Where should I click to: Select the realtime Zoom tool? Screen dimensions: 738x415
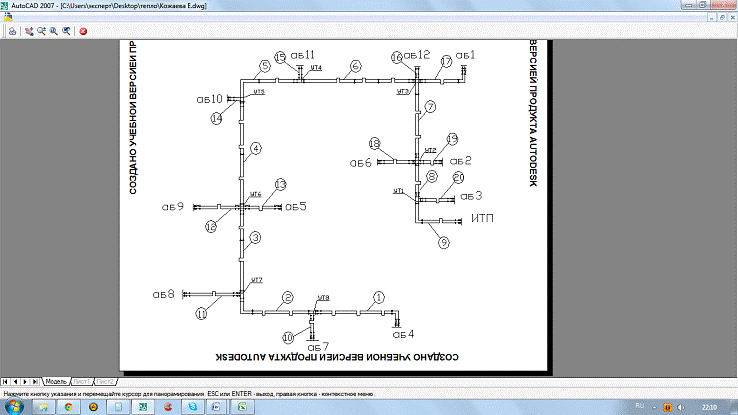41,32
